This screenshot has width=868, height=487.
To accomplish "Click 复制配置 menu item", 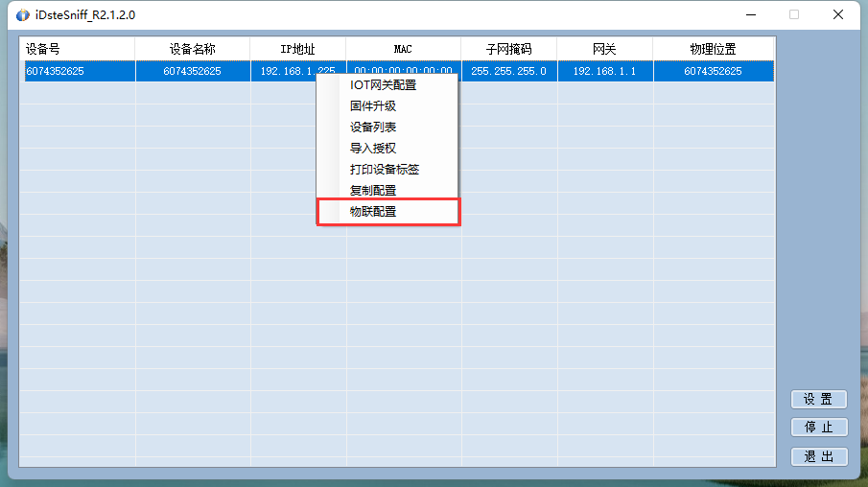I will (x=373, y=191).
